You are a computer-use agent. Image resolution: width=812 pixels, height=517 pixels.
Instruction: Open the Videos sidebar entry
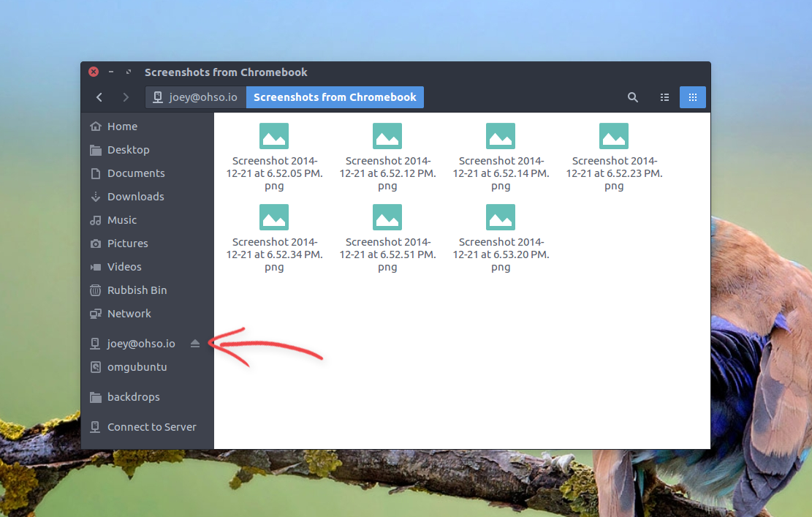coord(124,267)
